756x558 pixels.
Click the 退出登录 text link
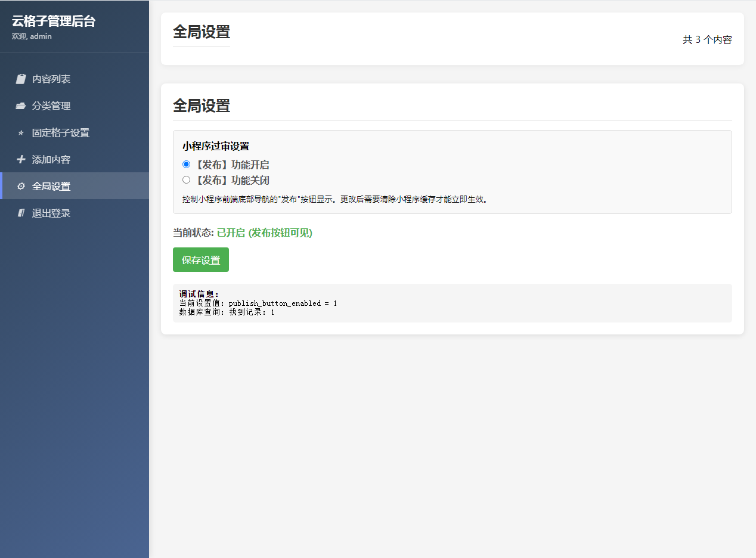(51, 213)
